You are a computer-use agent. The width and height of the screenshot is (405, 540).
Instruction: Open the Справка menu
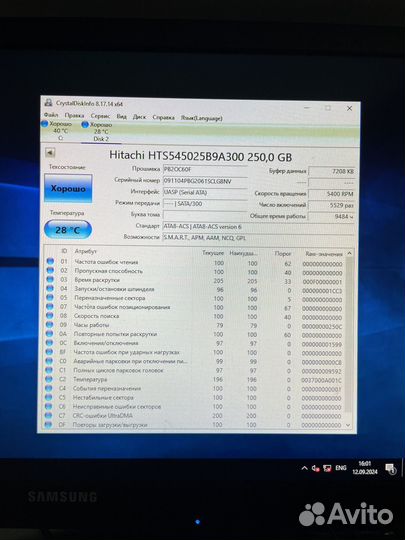[x=163, y=117]
